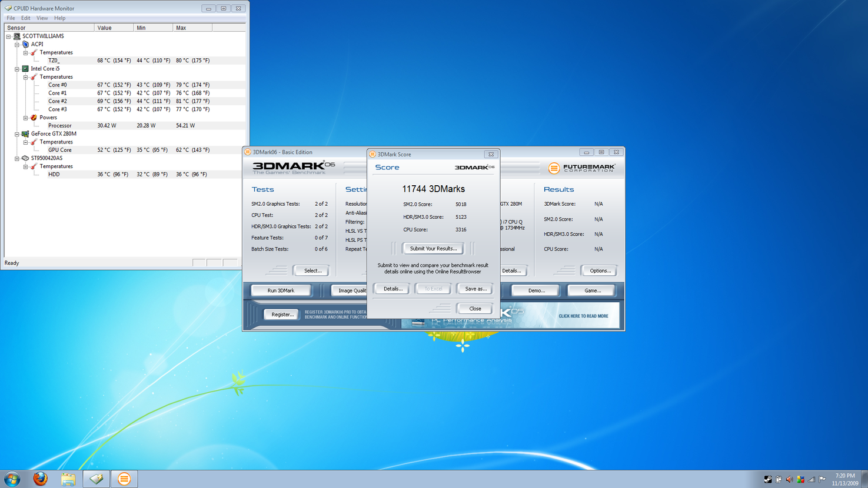Collapse Temperatures under ST9500420AS
Viewport: 868px width, 488px height.
click(25, 166)
